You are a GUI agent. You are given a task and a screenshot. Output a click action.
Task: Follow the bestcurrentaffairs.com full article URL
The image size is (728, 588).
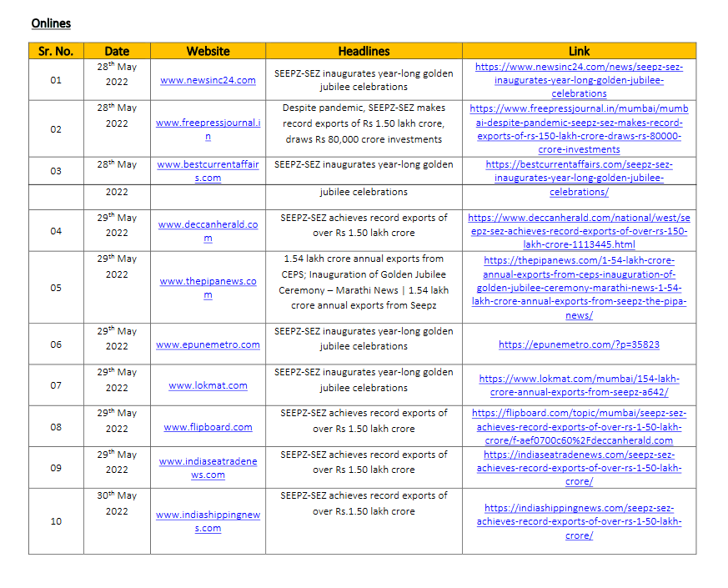[579, 178]
